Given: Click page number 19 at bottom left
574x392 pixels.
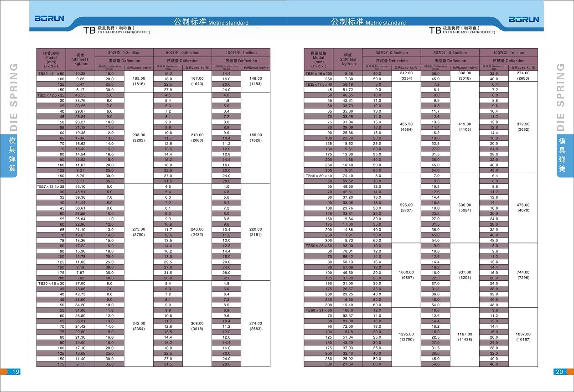Looking at the screenshot, I should 15,372.
